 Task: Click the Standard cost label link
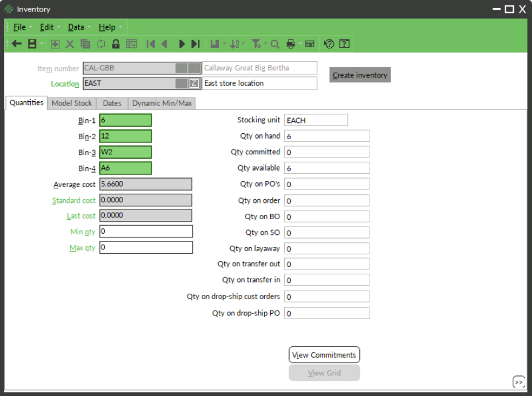click(74, 200)
